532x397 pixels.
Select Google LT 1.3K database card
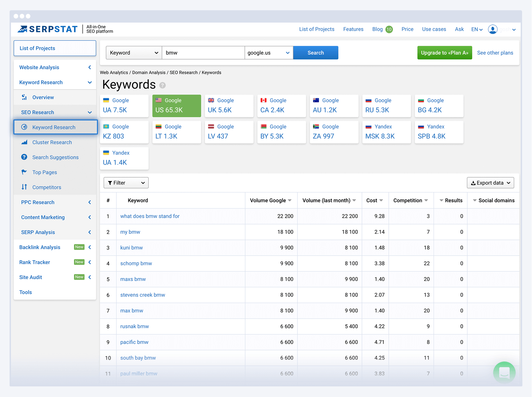click(x=177, y=132)
